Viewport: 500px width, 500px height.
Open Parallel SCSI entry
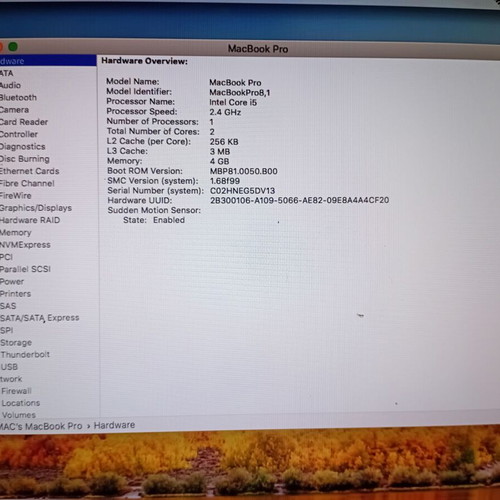(x=25, y=269)
